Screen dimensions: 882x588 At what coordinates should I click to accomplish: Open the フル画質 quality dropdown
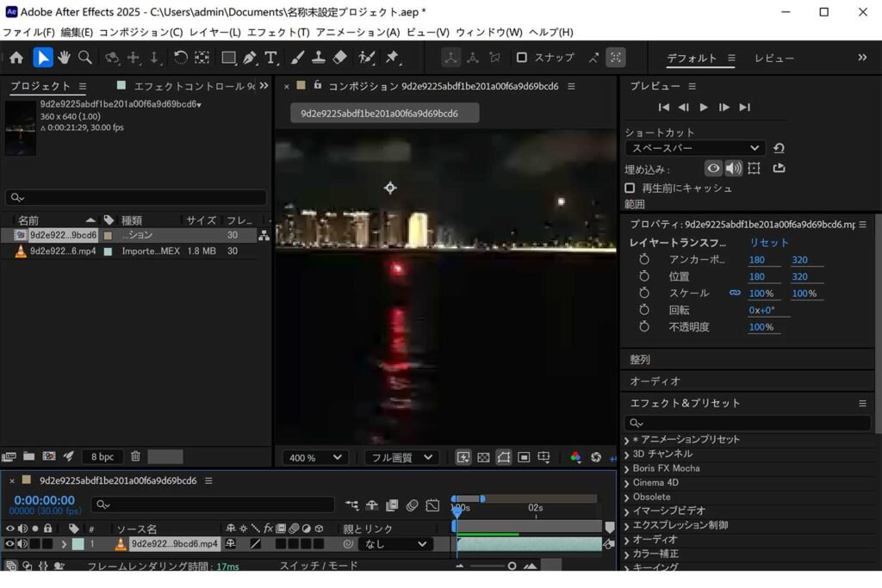pyautogui.click(x=401, y=457)
